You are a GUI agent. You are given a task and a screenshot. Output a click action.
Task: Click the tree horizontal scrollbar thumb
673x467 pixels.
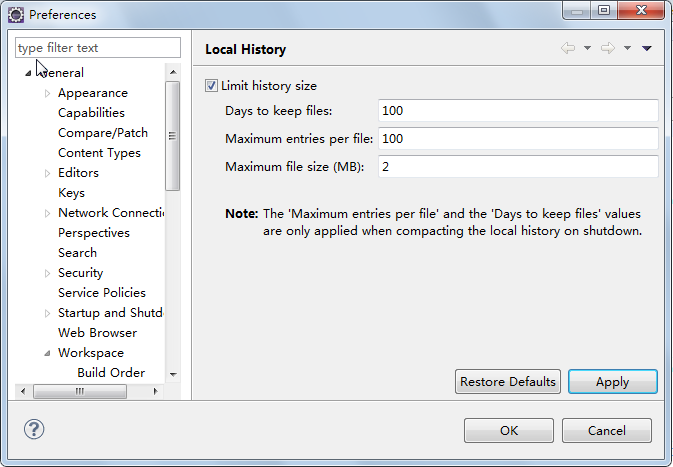point(80,391)
